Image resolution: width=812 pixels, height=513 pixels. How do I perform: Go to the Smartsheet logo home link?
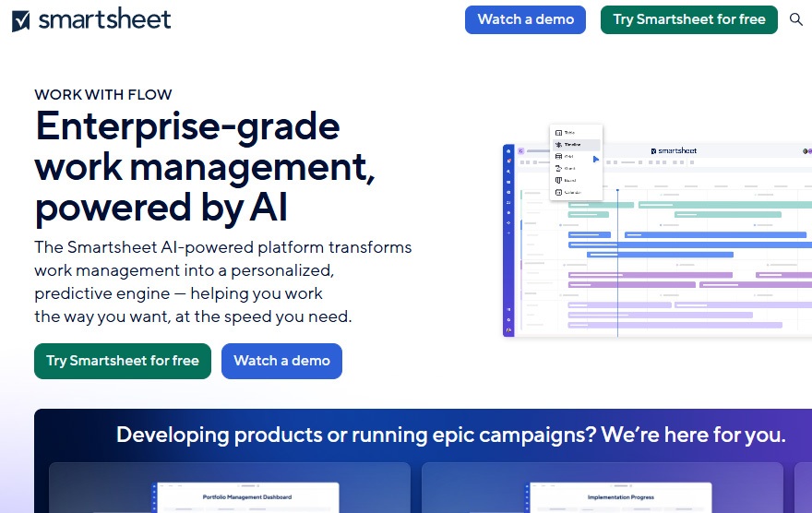91,19
